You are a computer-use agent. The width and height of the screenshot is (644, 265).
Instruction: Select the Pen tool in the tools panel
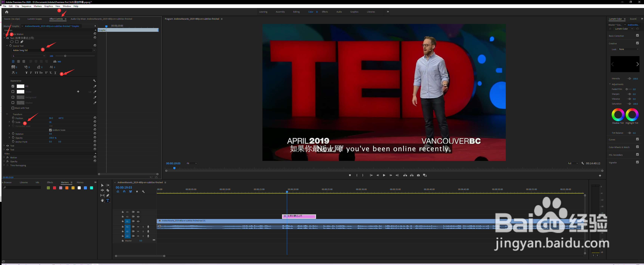pos(108,195)
